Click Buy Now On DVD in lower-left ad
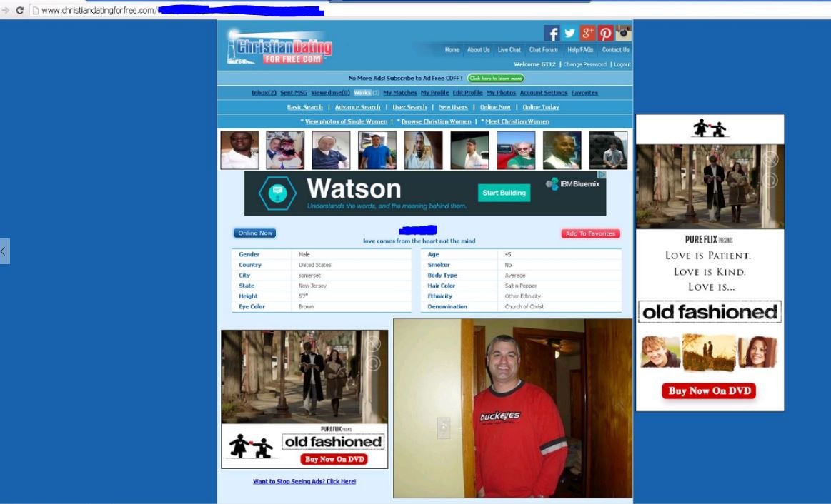831x504 pixels. [334, 459]
